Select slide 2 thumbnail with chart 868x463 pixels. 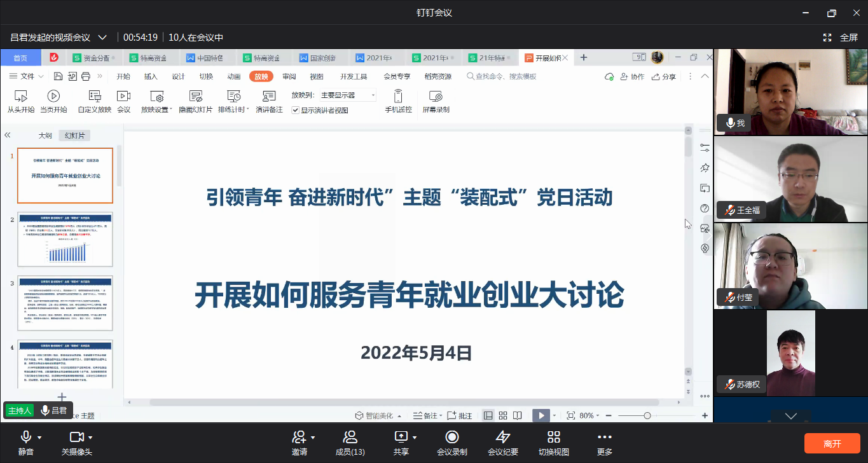point(65,239)
